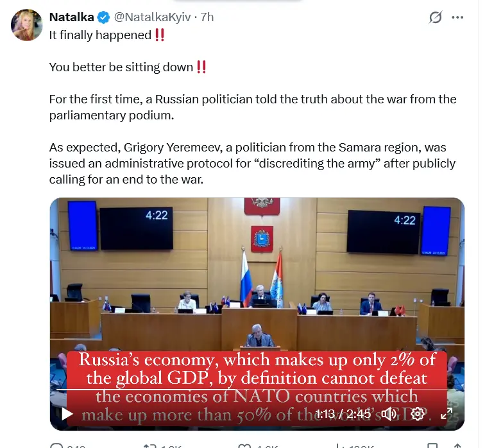
Task: Reply to the post via comment icon
Action: (56, 445)
